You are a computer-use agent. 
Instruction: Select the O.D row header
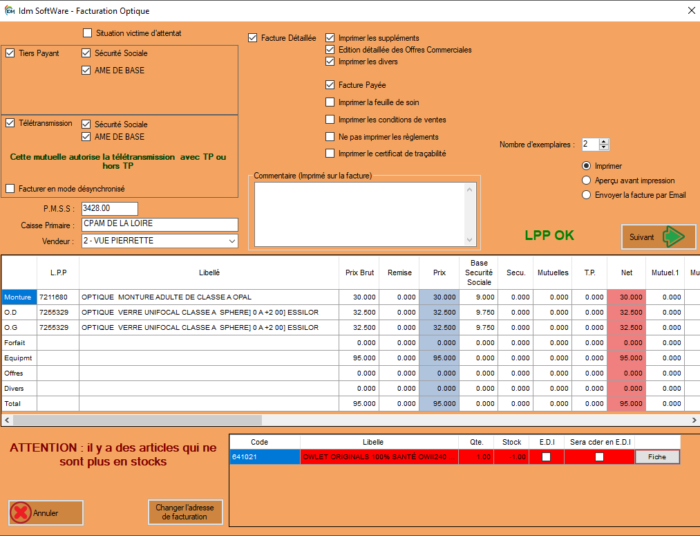(x=19, y=312)
